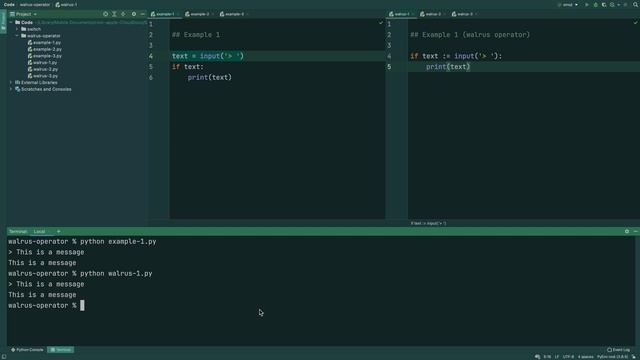Click the breadcrumb below the walrus-1 editor
This screenshot has width=640, height=360.
point(428,223)
